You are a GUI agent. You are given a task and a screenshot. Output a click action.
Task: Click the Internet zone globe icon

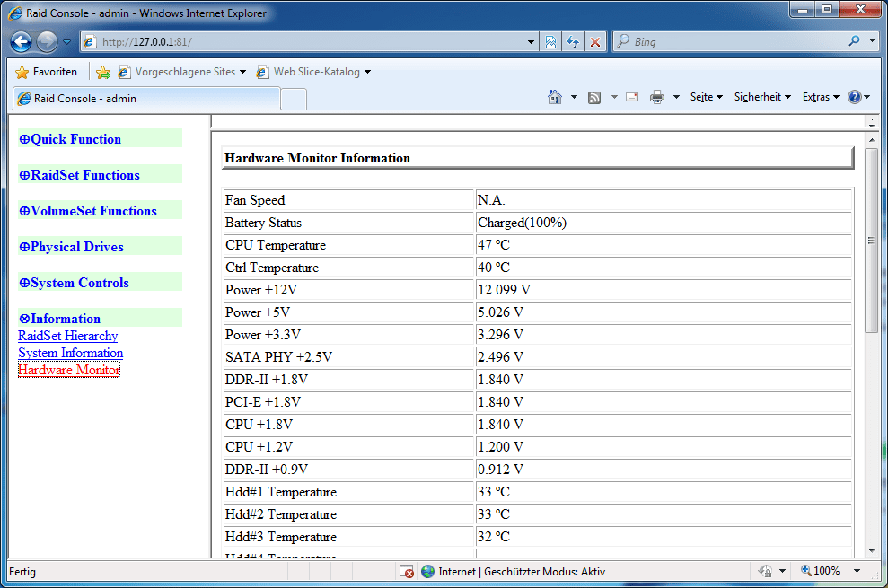click(427, 572)
